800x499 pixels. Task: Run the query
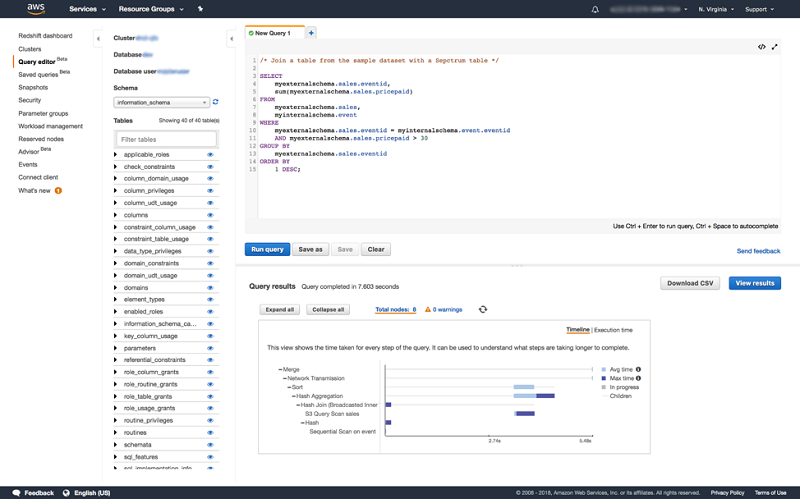point(267,250)
